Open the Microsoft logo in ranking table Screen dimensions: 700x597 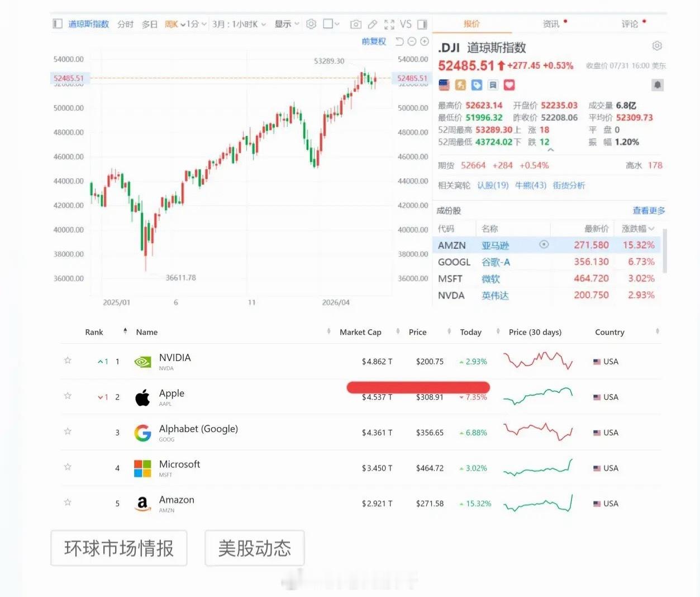(142, 468)
